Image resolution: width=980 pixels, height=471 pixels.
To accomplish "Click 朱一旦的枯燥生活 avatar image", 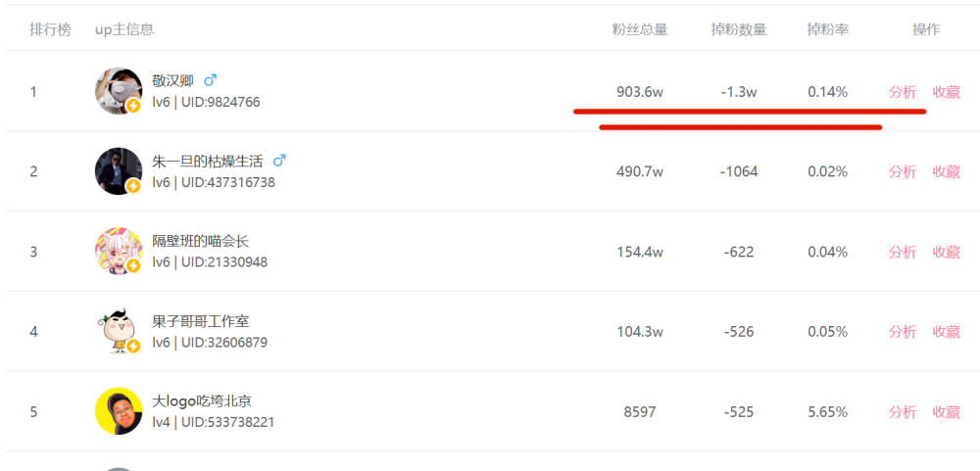I will [x=118, y=170].
